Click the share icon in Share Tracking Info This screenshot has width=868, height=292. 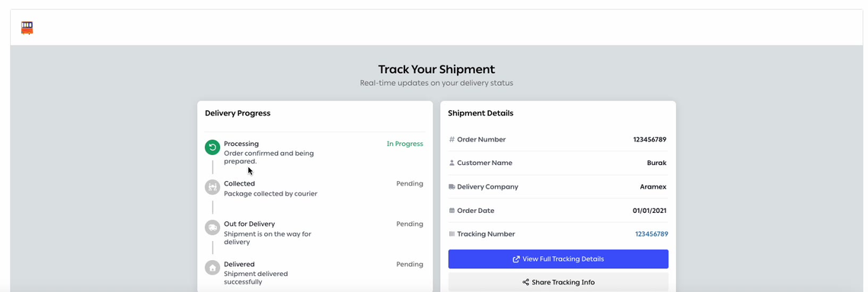[525, 282]
